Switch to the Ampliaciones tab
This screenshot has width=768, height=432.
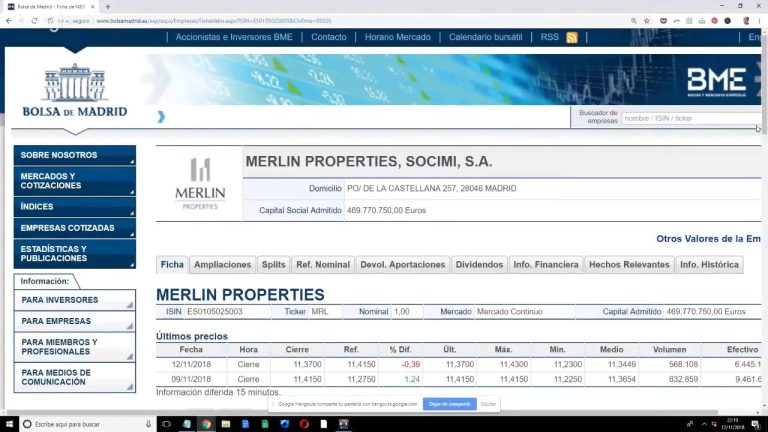[x=222, y=264]
